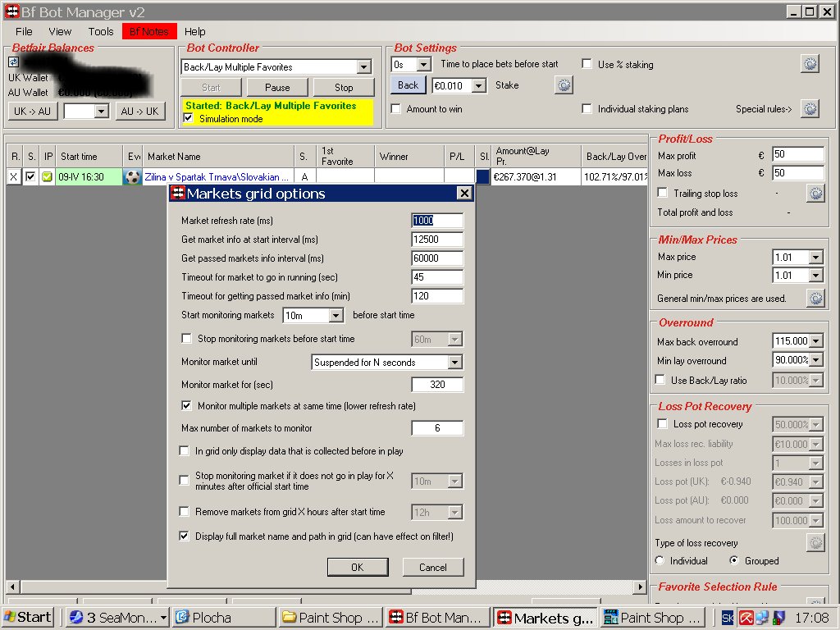Viewport: 840px width, 630px height.
Task: Click the Bf Bot Manager title bar icon
Action: pyautogui.click(x=11, y=11)
